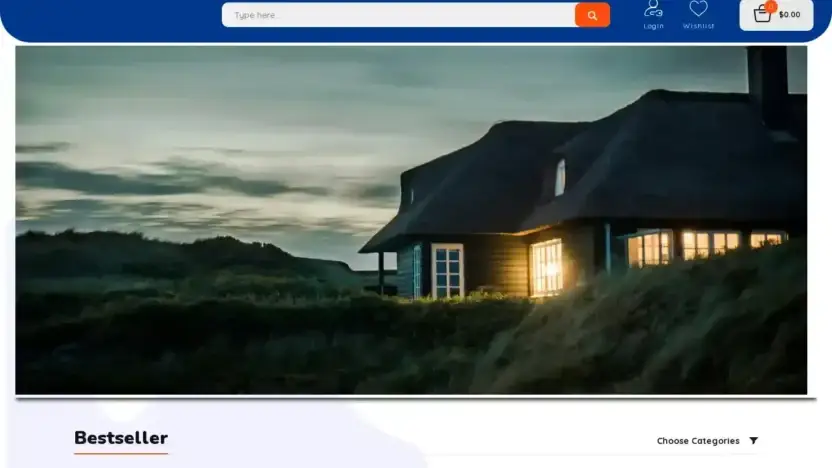This screenshot has width=832, height=468.
Task: Click the Bestseller heading
Action: (121, 438)
